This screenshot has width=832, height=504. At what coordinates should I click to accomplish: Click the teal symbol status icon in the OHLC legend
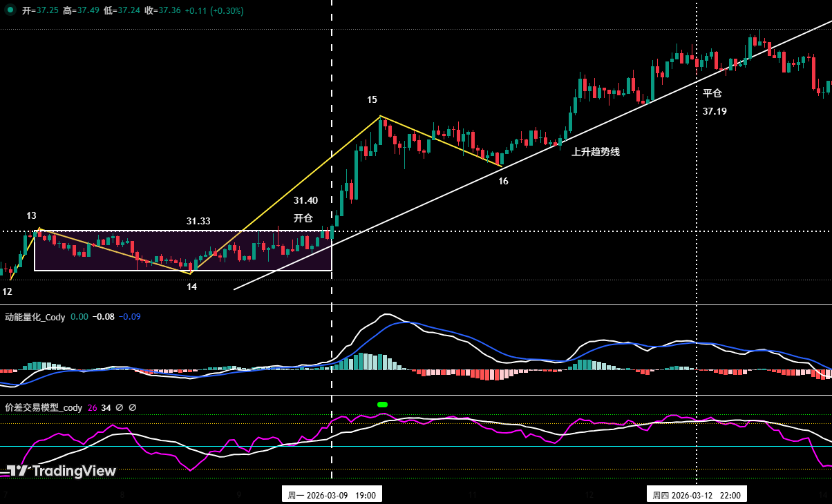tap(10, 11)
